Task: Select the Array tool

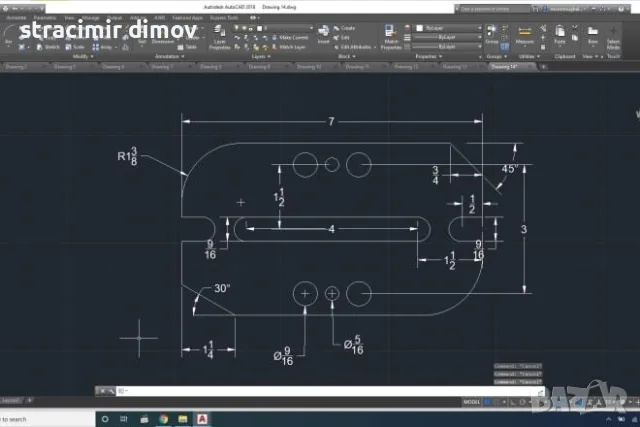Action: point(102,47)
